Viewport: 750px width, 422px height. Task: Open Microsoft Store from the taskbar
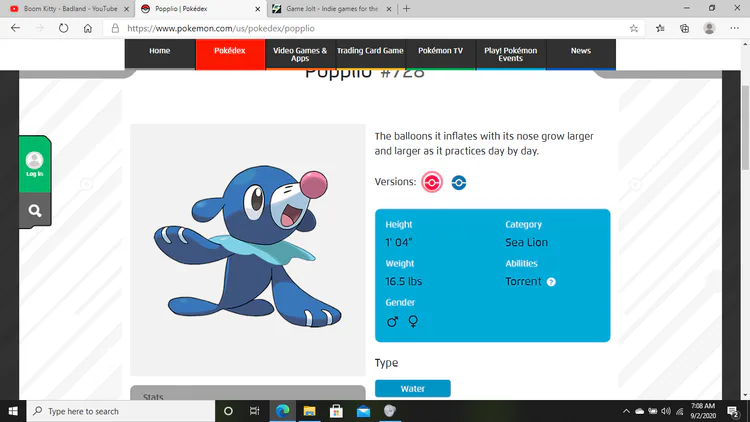pyautogui.click(x=336, y=411)
